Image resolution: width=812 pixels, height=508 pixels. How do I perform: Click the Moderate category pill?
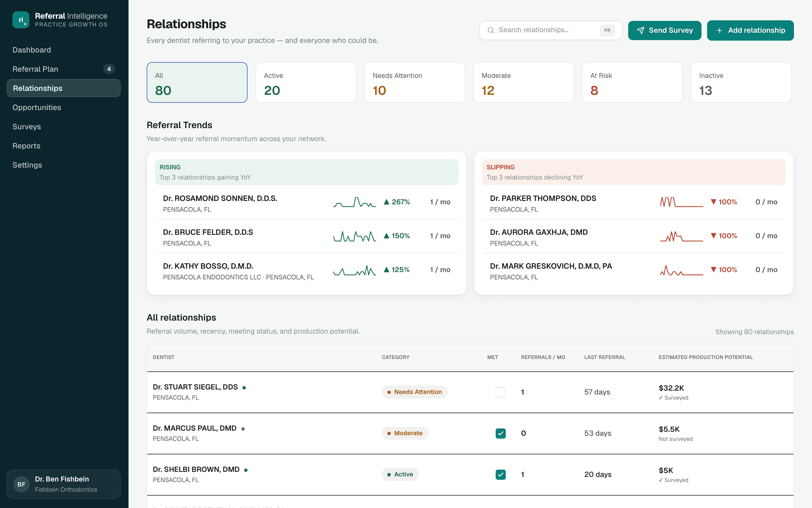pos(405,433)
